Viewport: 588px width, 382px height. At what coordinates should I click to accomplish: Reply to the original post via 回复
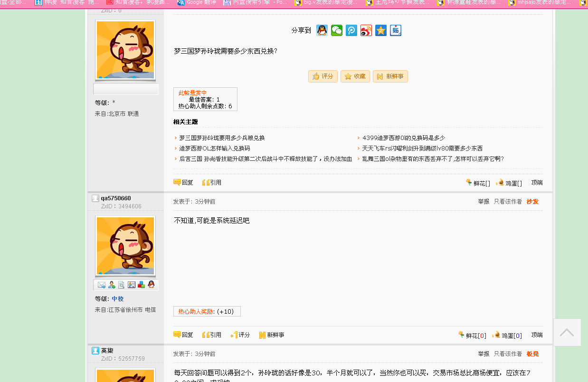[183, 182]
